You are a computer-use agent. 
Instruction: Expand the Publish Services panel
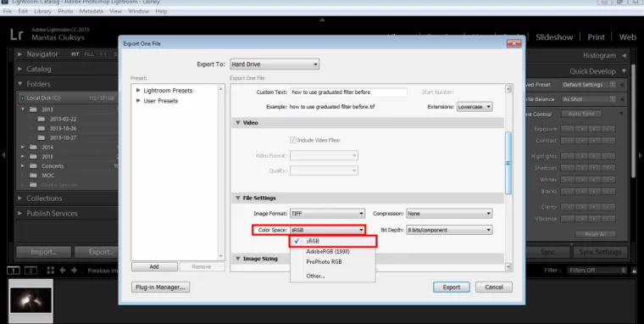click(x=19, y=214)
